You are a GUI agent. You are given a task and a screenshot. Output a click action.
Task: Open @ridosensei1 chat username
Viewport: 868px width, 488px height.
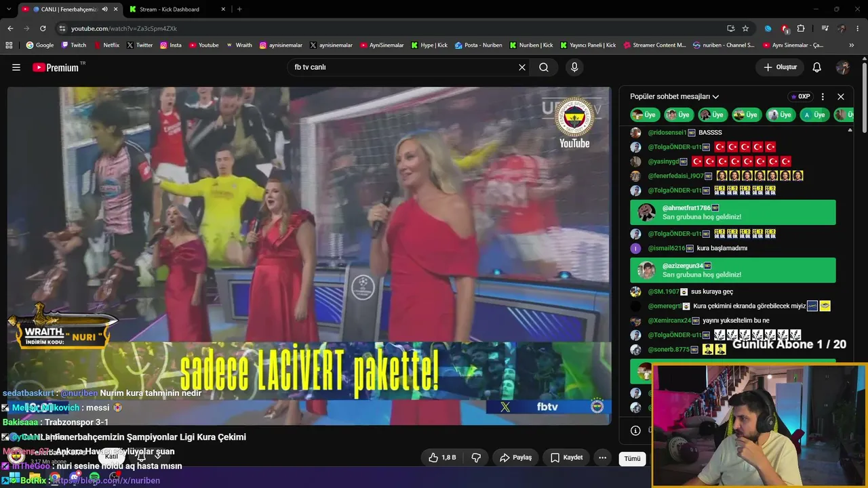(x=667, y=133)
